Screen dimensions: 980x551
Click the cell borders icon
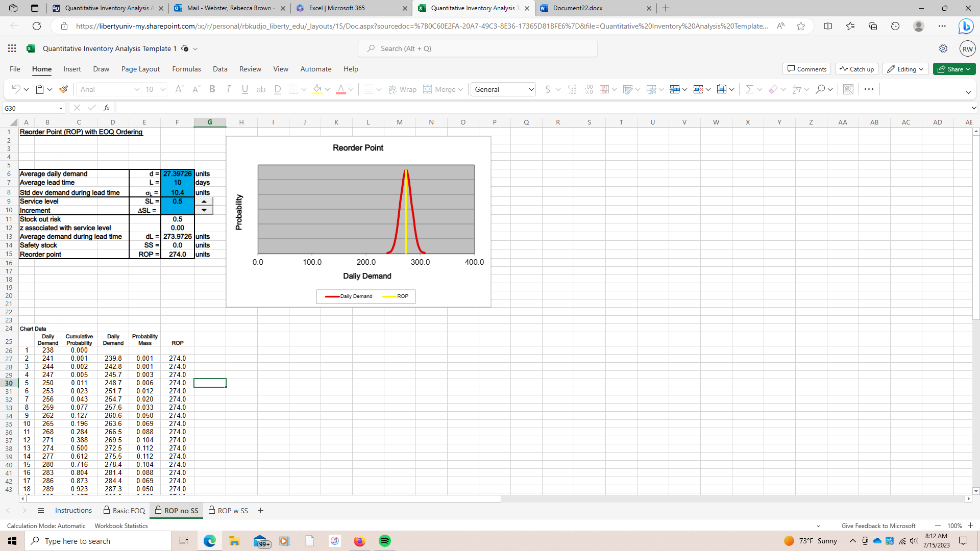293,89
